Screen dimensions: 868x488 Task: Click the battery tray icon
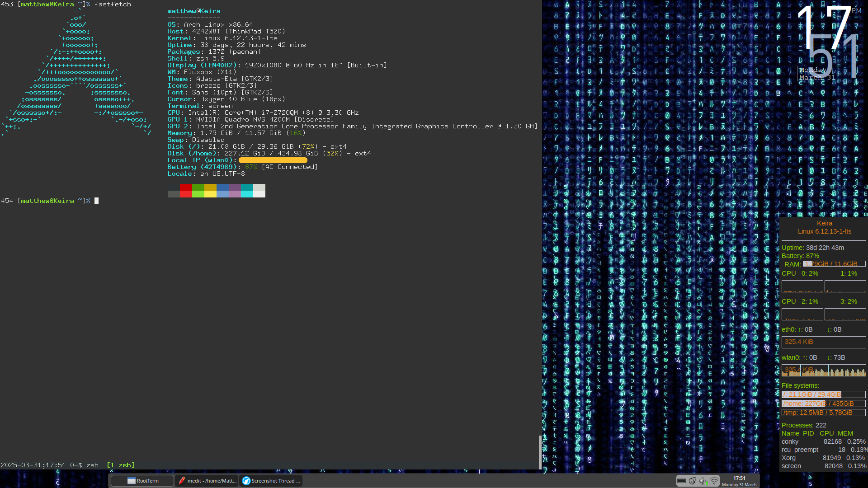[x=682, y=481]
